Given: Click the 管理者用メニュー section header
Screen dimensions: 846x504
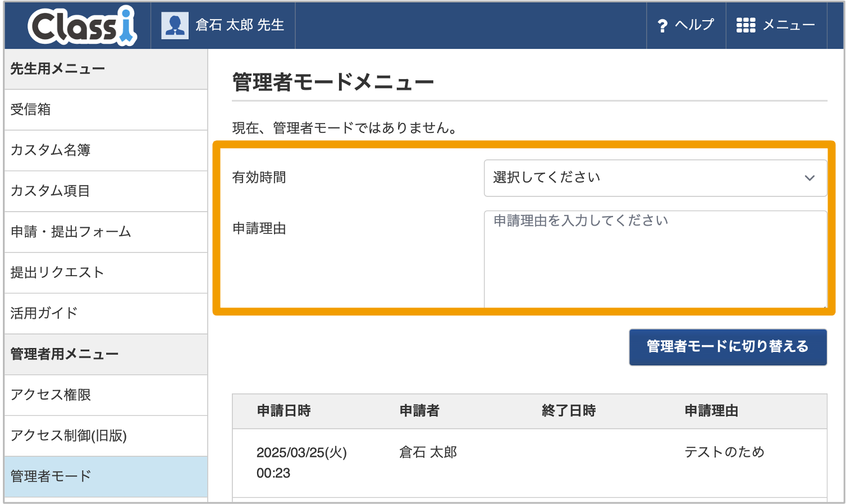Looking at the screenshot, I should click(x=106, y=354).
